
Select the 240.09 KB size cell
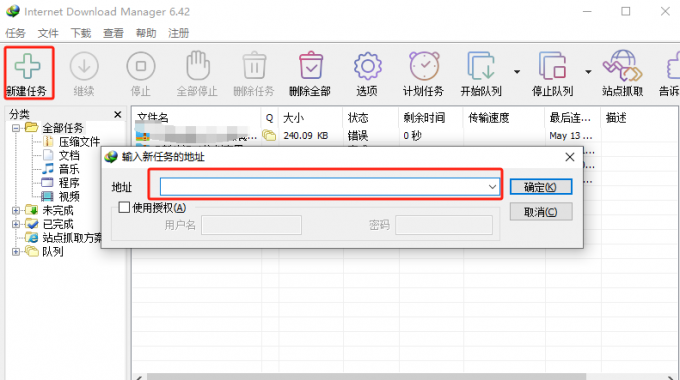[306, 136]
